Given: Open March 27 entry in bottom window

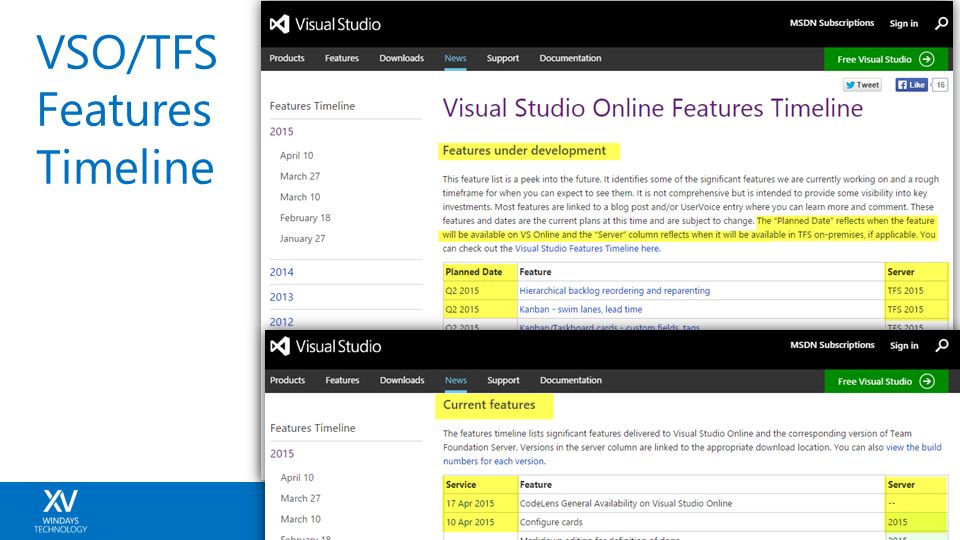Looking at the screenshot, I should (301, 498).
